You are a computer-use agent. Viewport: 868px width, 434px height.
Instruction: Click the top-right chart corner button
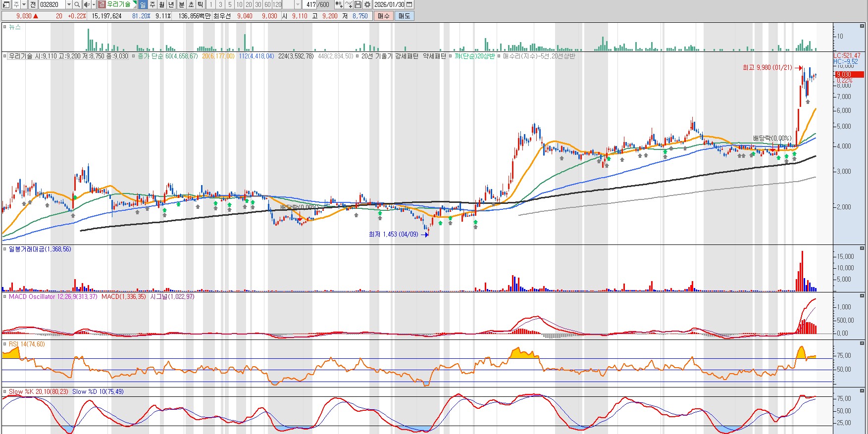[863, 25]
